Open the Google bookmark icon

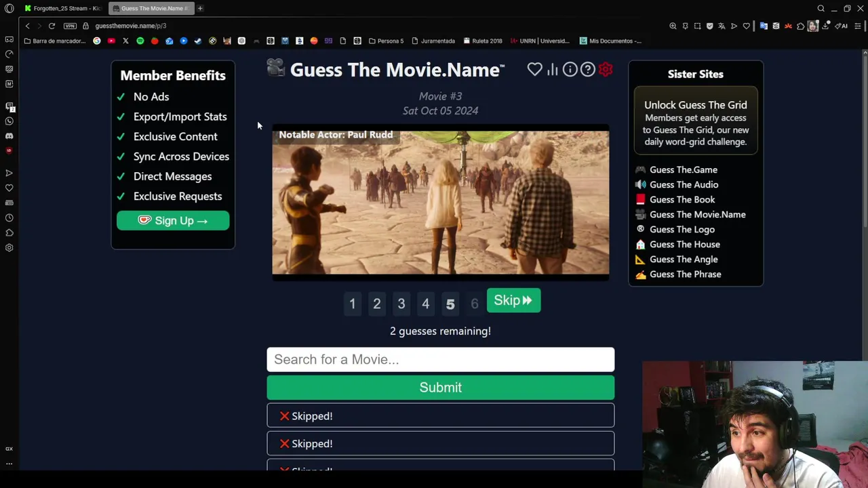97,41
